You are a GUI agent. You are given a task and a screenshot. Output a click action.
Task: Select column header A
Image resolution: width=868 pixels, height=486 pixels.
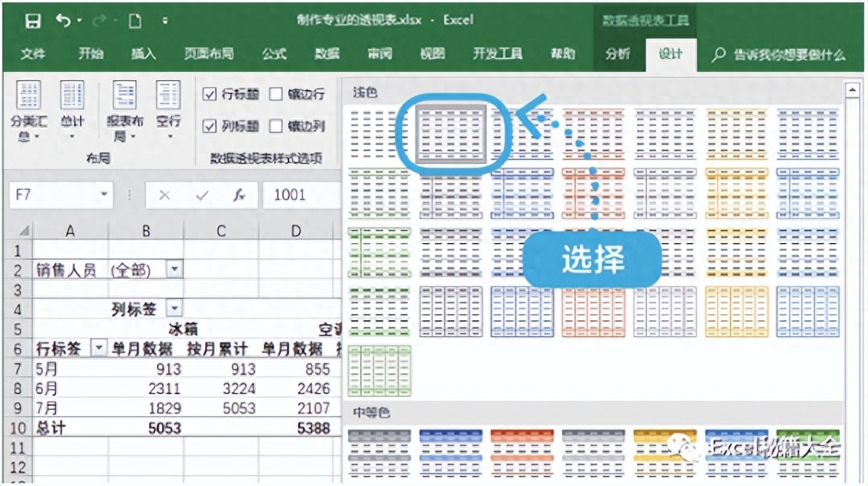pos(71,231)
